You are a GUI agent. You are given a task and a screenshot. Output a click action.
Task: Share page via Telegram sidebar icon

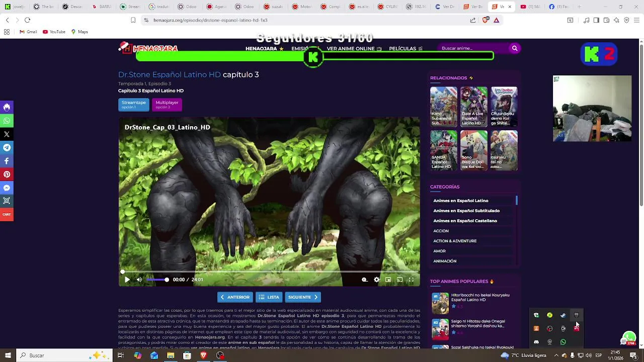(7, 148)
